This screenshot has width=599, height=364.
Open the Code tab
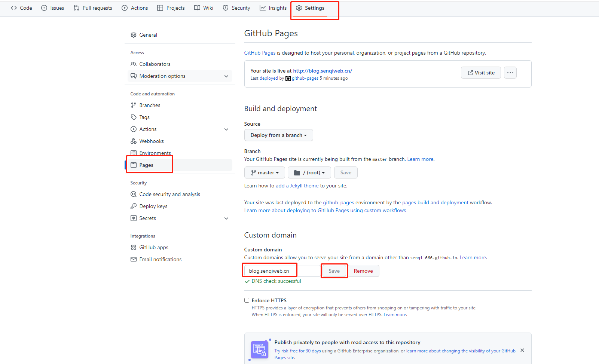pyautogui.click(x=21, y=8)
